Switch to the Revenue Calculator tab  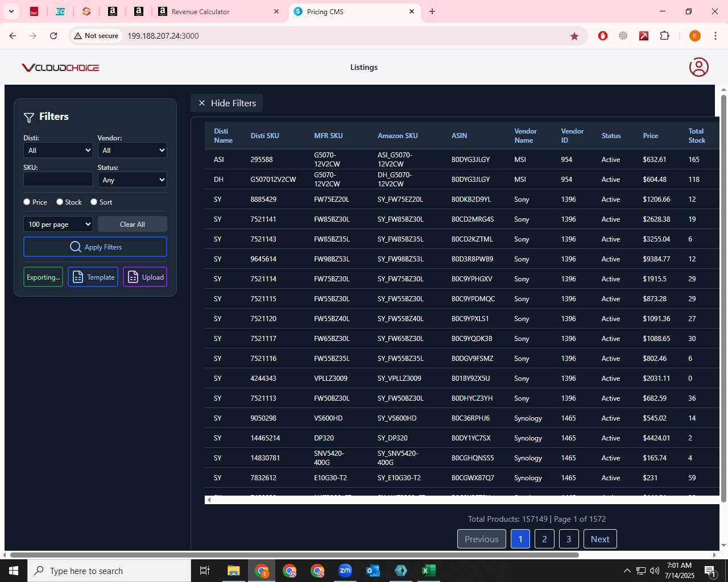(219, 11)
